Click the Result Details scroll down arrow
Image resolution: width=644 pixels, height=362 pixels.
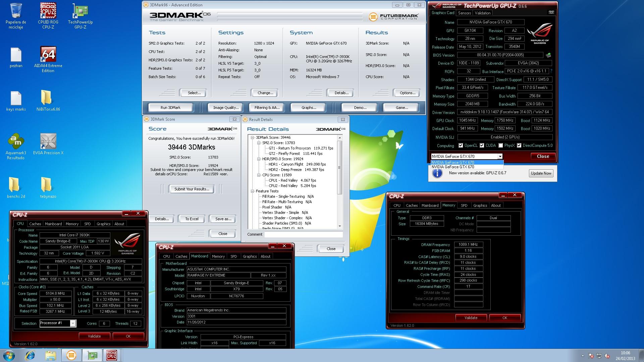[339, 226]
